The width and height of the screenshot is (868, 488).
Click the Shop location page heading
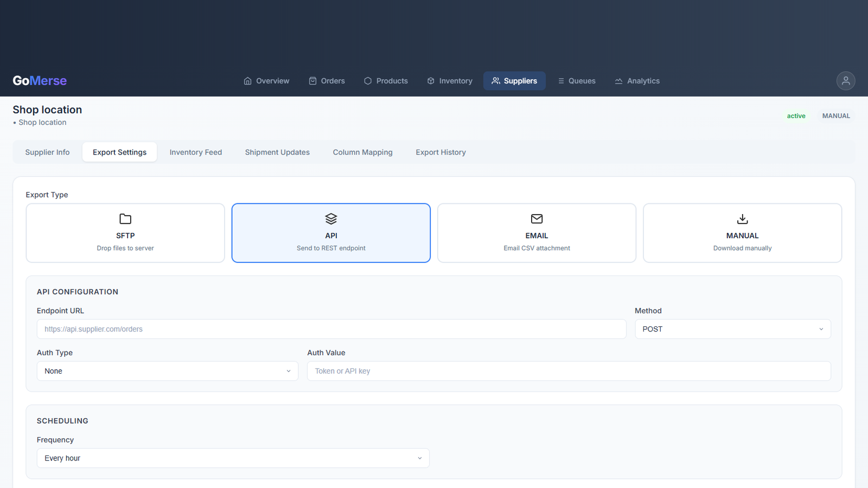click(x=47, y=110)
